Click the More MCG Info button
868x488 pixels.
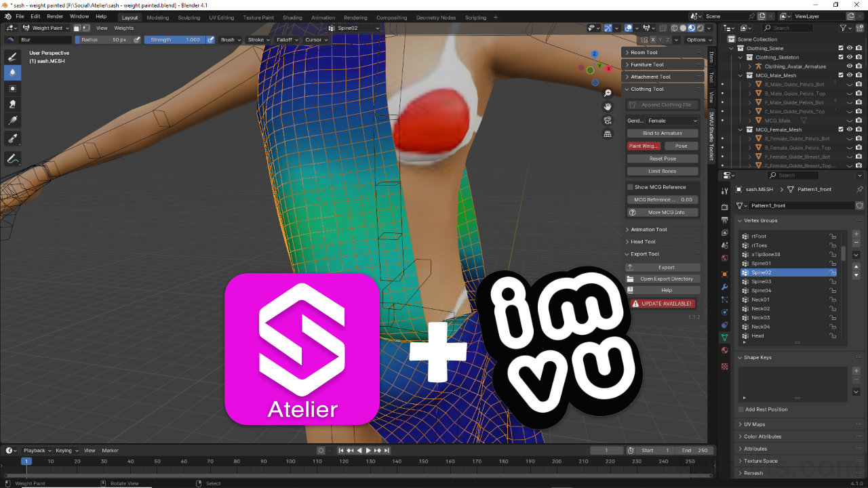pyautogui.click(x=663, y=212)
